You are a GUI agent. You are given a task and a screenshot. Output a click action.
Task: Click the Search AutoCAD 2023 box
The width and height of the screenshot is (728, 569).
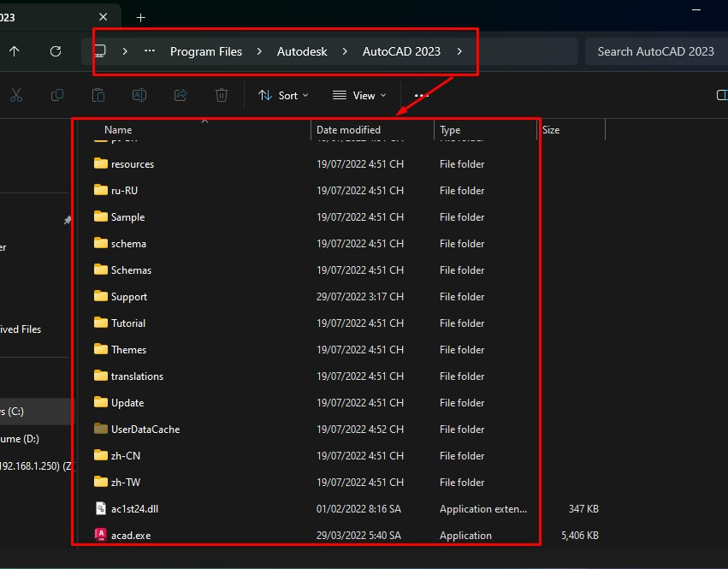pos(656,51)
